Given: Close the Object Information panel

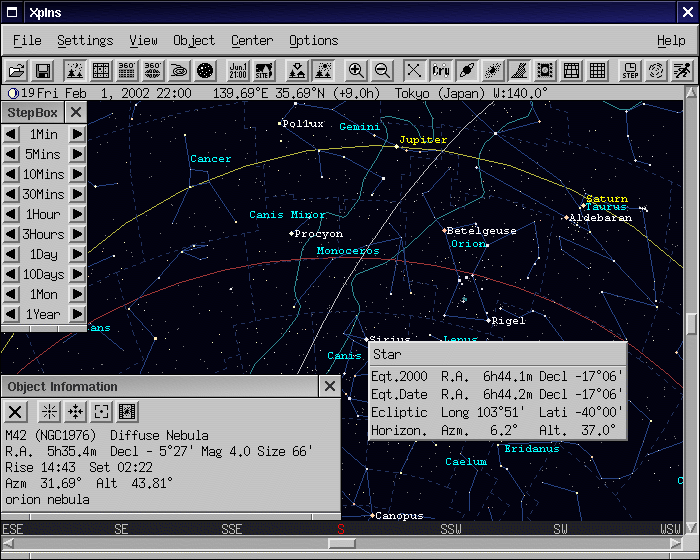Looking at the screenshot, I should 330,386.
